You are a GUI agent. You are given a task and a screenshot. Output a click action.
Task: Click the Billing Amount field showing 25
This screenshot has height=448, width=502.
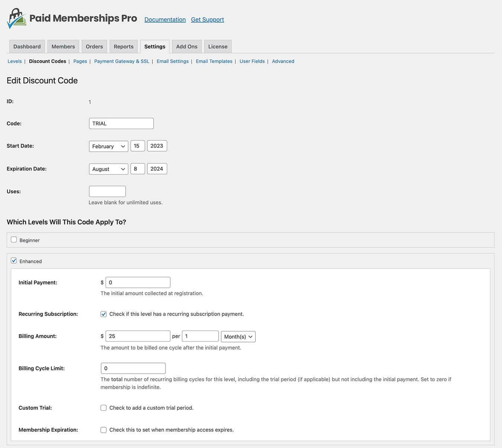(x=138, y=336)
